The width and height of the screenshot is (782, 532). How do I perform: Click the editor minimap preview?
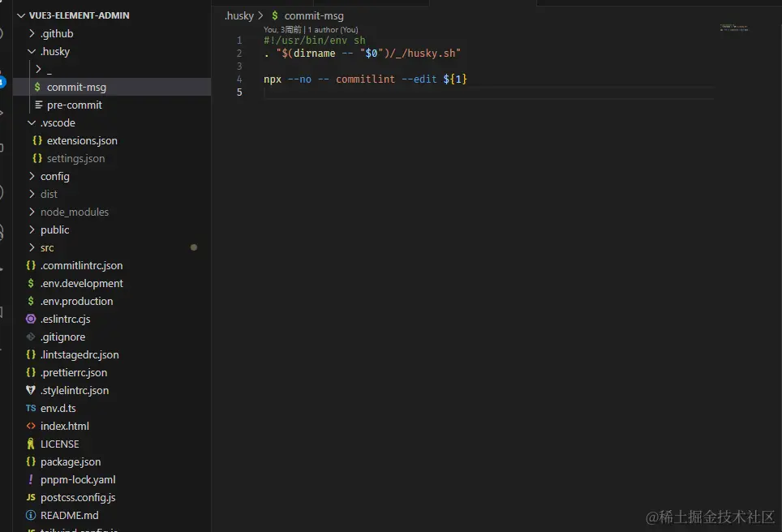(x=733, y=28)
